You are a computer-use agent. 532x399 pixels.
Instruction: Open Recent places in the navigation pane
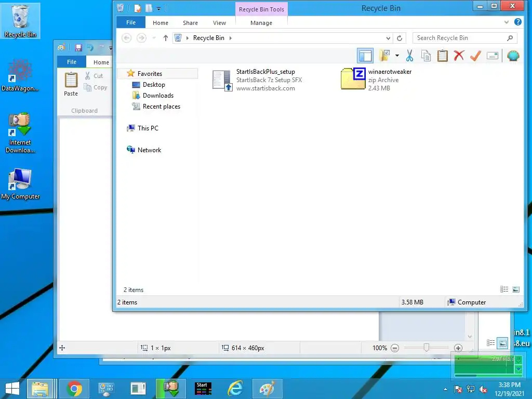pyautogui.click(x=161, y=106)
